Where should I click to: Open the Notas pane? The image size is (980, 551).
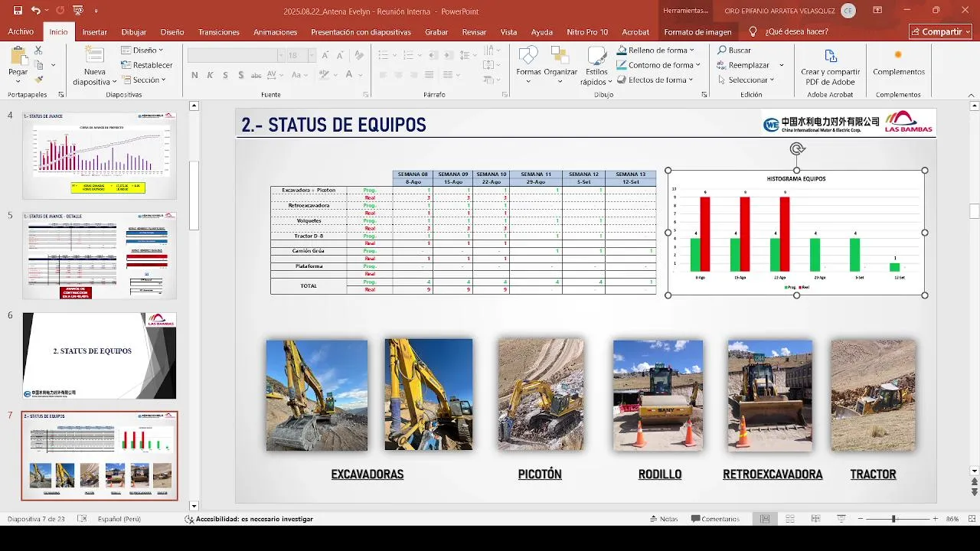[662, 519]
